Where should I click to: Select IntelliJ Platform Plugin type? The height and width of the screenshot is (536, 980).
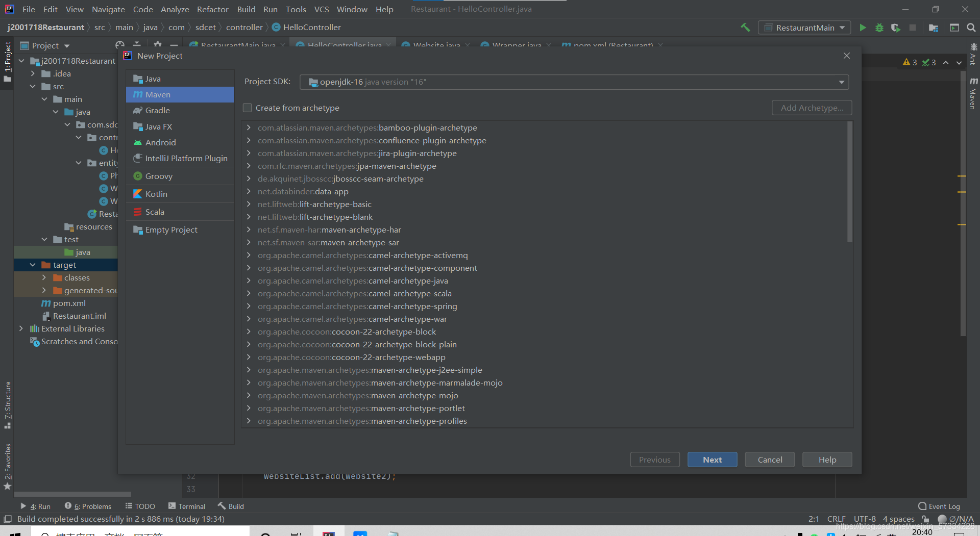180,159
